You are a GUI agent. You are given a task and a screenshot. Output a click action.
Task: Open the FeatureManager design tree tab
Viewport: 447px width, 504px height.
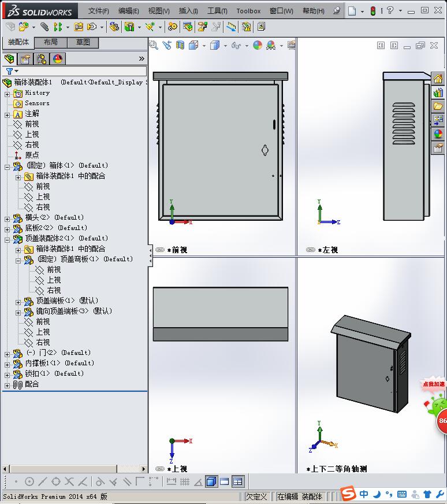coord(10,59)
